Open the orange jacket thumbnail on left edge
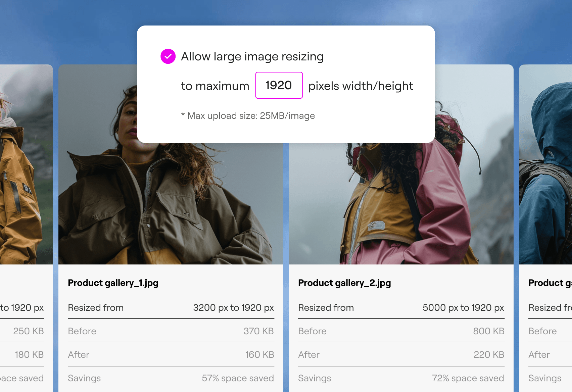572x392 pixels. click(x=27, y=164)
